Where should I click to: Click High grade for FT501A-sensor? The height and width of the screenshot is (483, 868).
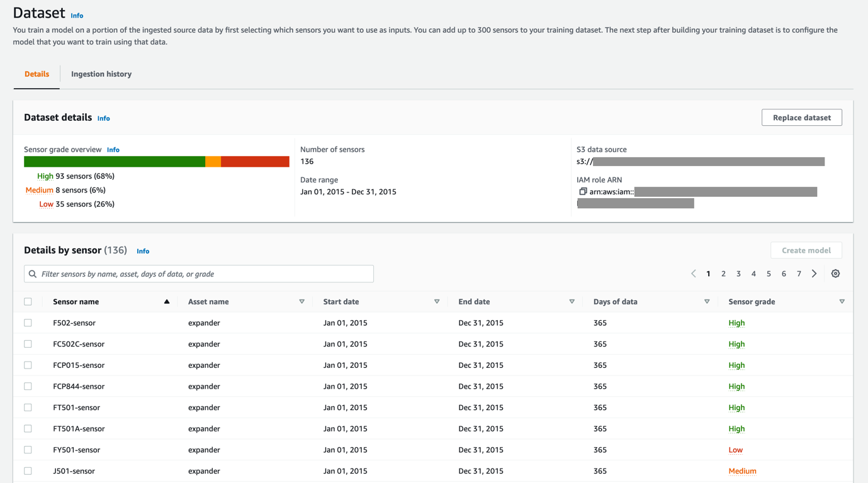click(736, 429)
